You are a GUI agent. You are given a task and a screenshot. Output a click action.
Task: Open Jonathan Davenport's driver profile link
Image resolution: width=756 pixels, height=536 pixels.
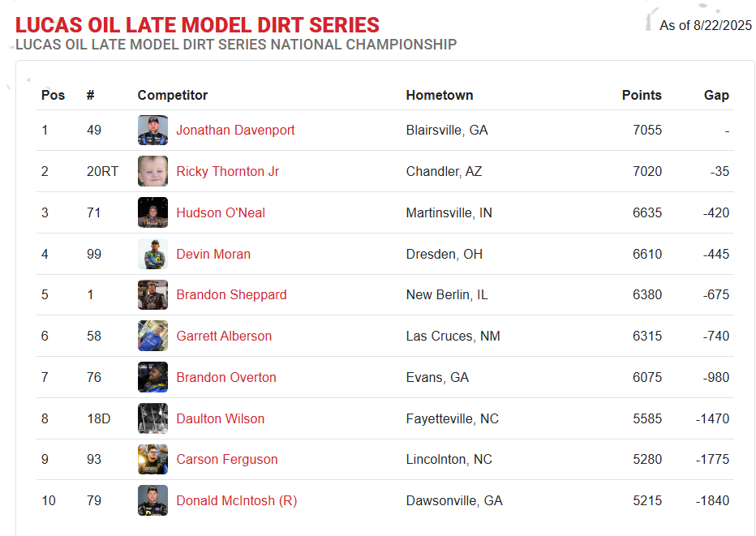point(235,130)
